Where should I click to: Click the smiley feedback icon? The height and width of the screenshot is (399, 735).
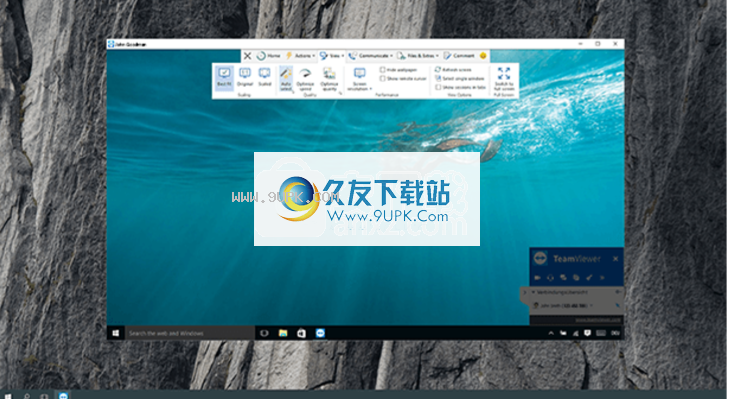pos(483,56)
